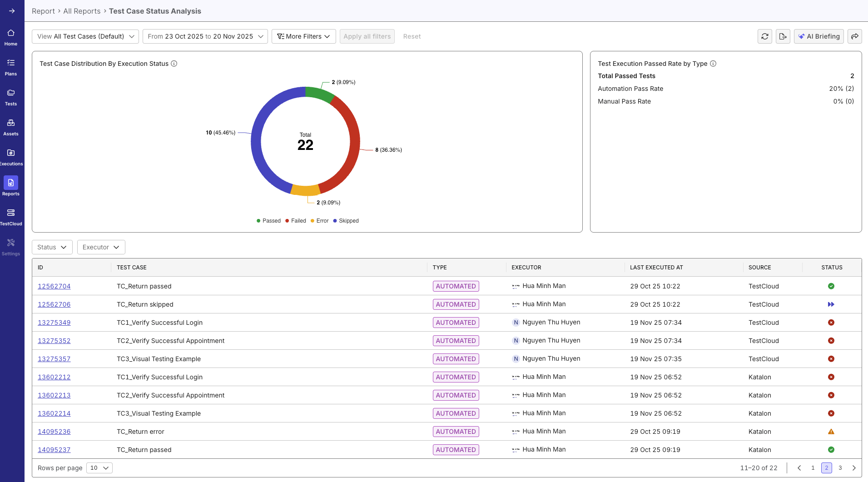This screenshot has width=868, height=482.
Task: Refresh the report with the refresh icon
Action: click(x=765, y=36)
